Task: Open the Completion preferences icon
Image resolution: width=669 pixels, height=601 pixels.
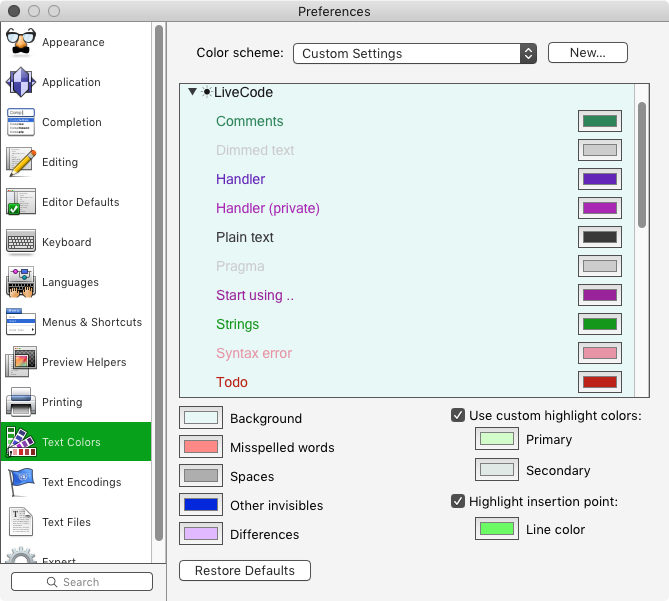Action: coord(21,122)
